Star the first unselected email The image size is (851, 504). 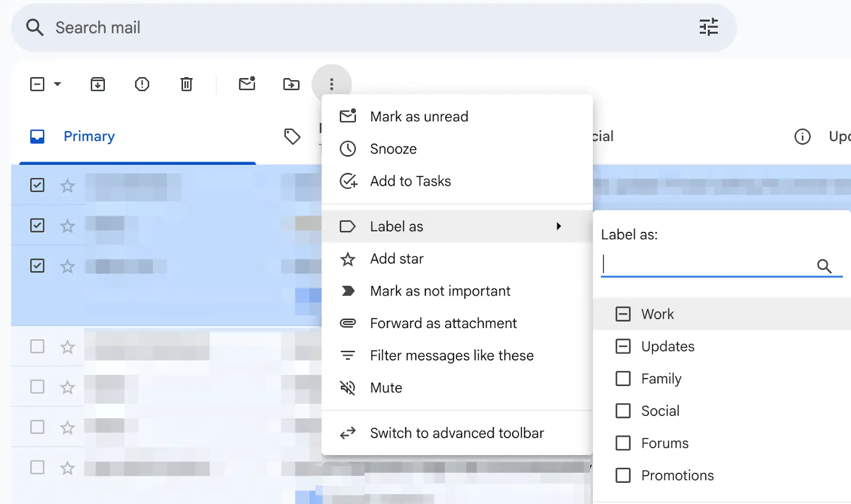point(68,347)
